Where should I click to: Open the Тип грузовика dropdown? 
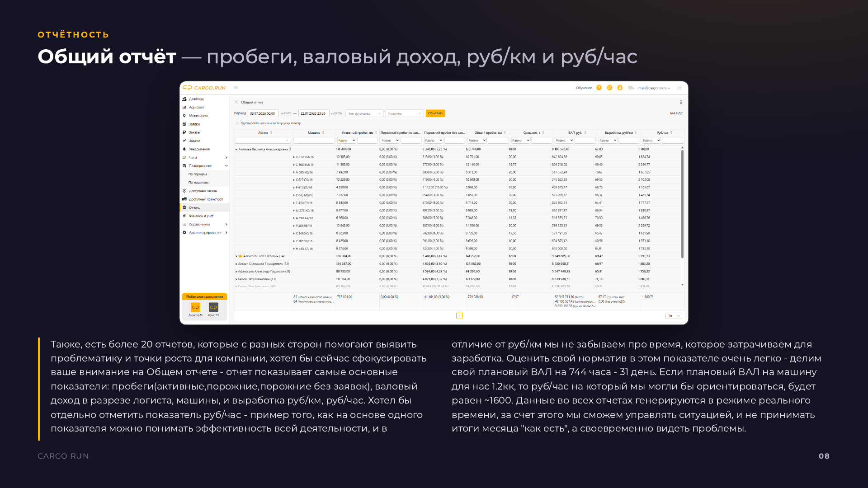[364, 113]
